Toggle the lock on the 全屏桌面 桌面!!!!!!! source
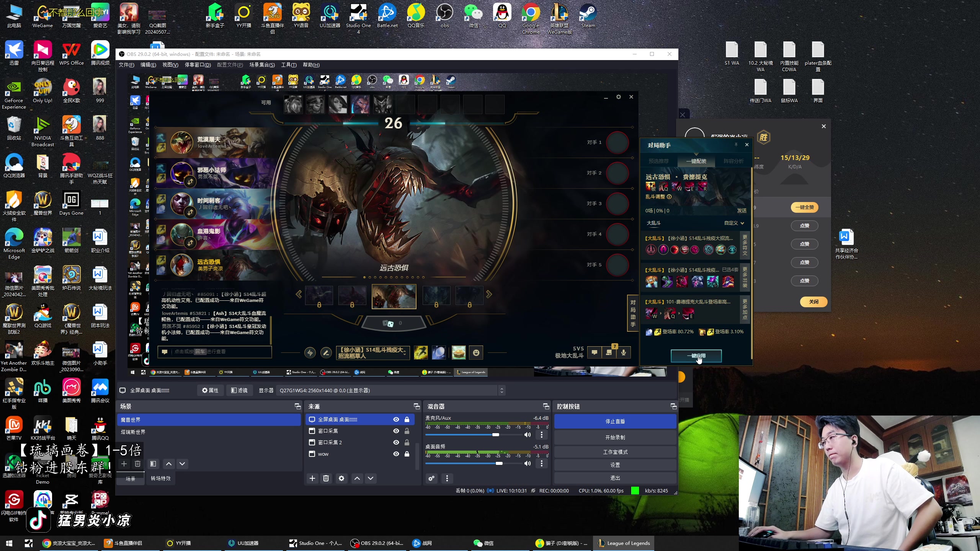Image resolution: width=980 pixels, height=551 pixels. tap(407, 419)
